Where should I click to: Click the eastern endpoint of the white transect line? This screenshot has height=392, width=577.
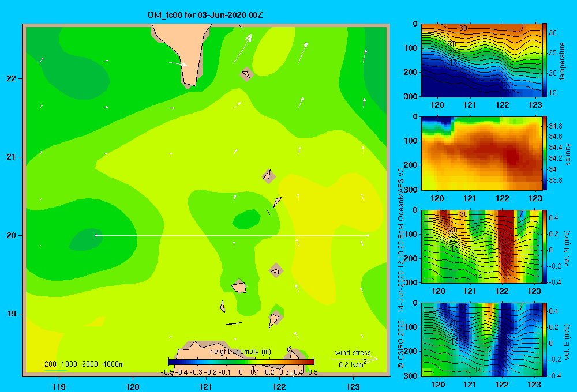pyautogui.click(x=368, y=235)
